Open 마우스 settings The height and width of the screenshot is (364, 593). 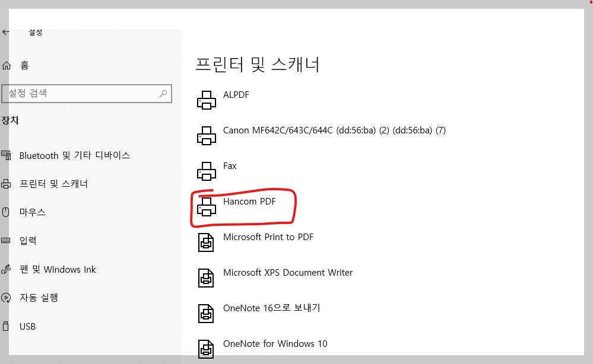(32, 212)
